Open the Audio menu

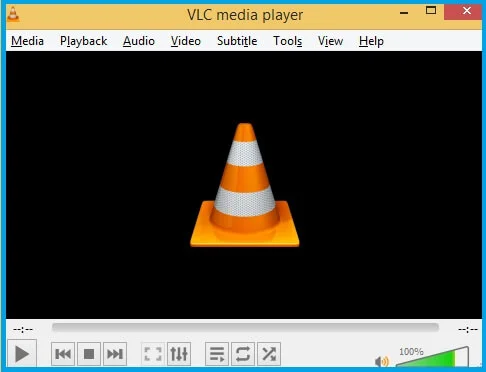139,41
